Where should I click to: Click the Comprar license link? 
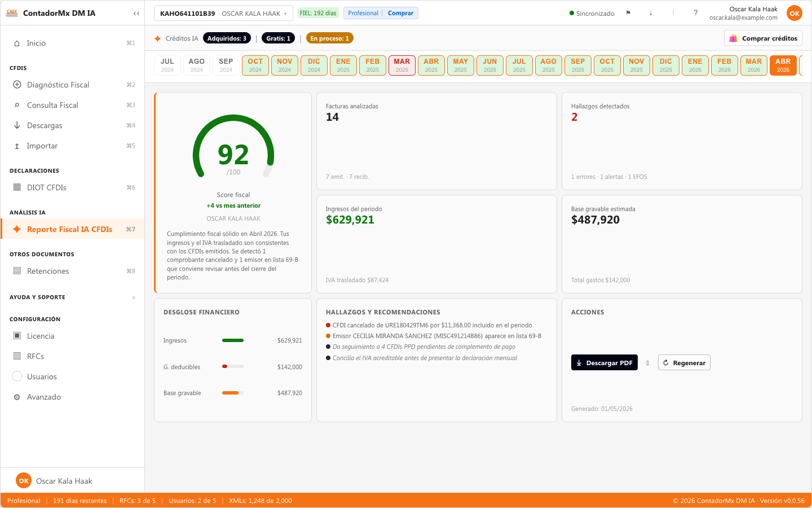click(400, 13)
